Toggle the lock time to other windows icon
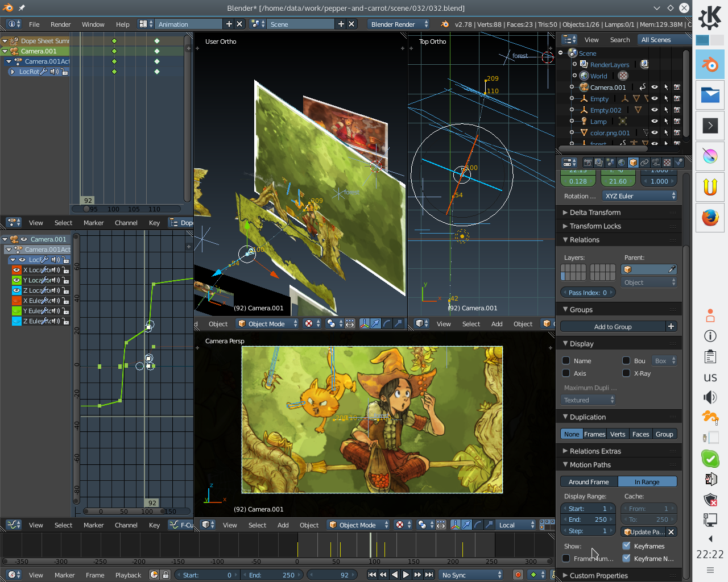This screenshot has width=728, height=582. [165, 575]
